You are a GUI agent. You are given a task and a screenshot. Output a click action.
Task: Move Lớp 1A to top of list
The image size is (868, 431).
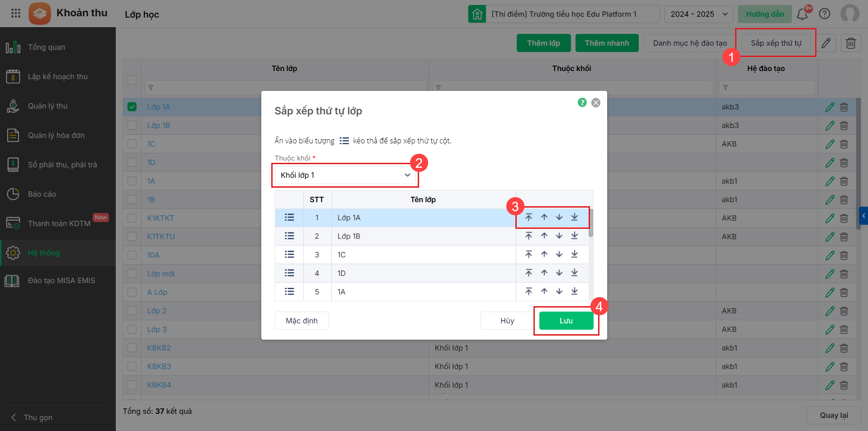click(528, 218)
